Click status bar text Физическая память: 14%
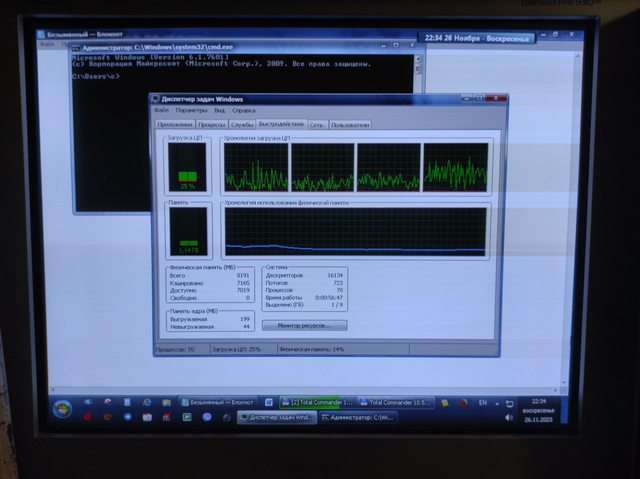640x479 pixels. 312,350
